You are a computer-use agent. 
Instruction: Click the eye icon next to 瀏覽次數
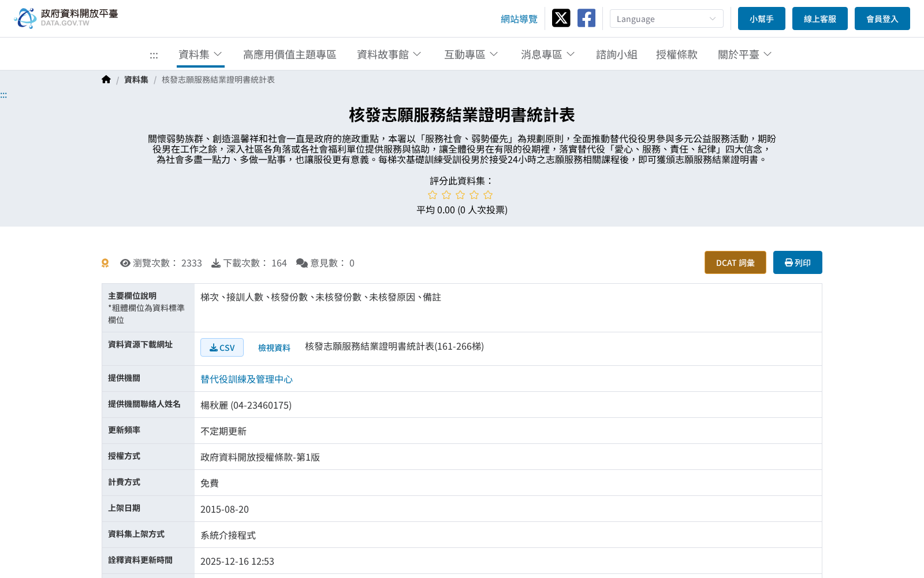click(x=125, y=263)
